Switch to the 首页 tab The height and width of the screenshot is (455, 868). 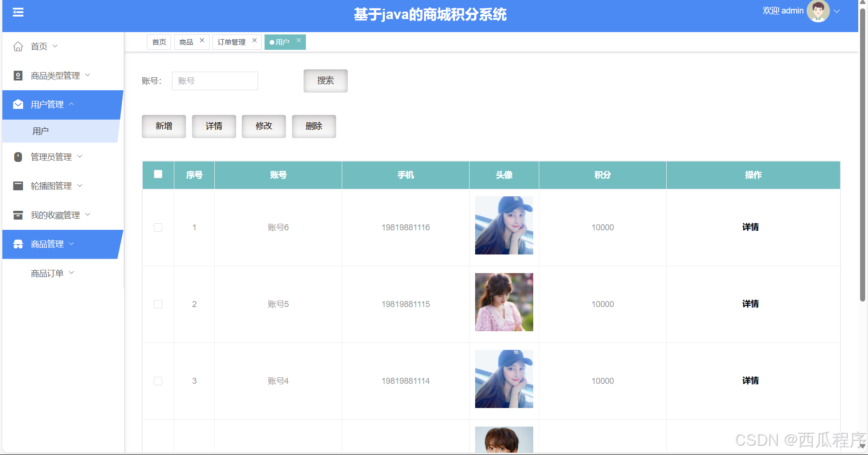coord(159,42)
